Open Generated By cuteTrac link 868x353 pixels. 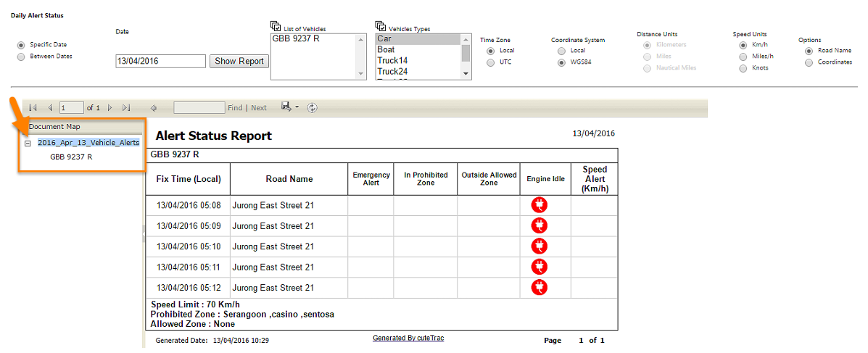pos(408,339)
